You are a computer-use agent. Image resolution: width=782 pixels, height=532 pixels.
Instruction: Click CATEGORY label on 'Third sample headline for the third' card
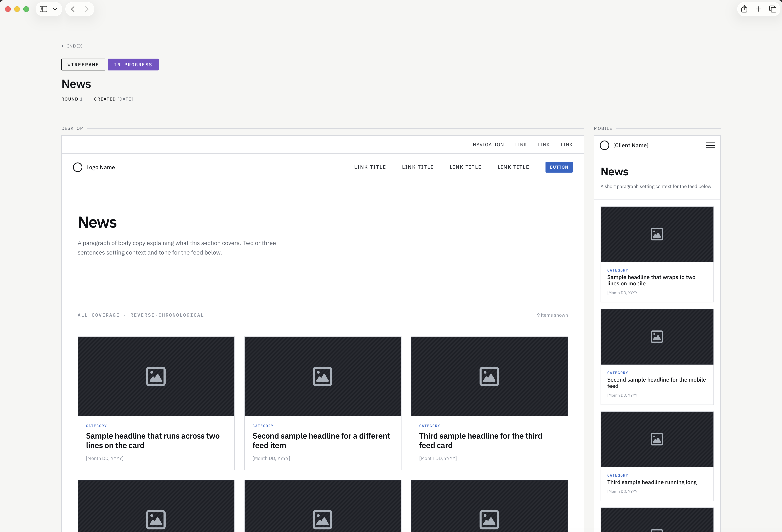tap(429, 426)
